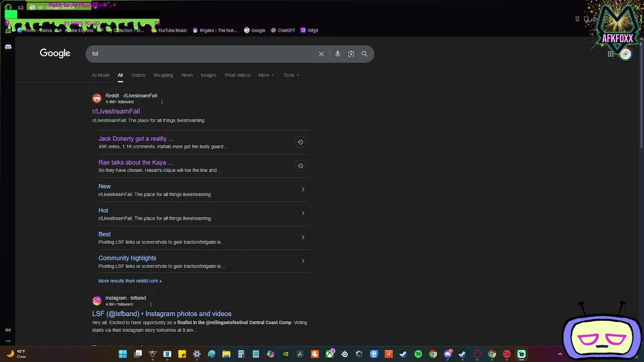Open sidebar setup three dots
Screen dimensions: 644x362
[8, 341]
